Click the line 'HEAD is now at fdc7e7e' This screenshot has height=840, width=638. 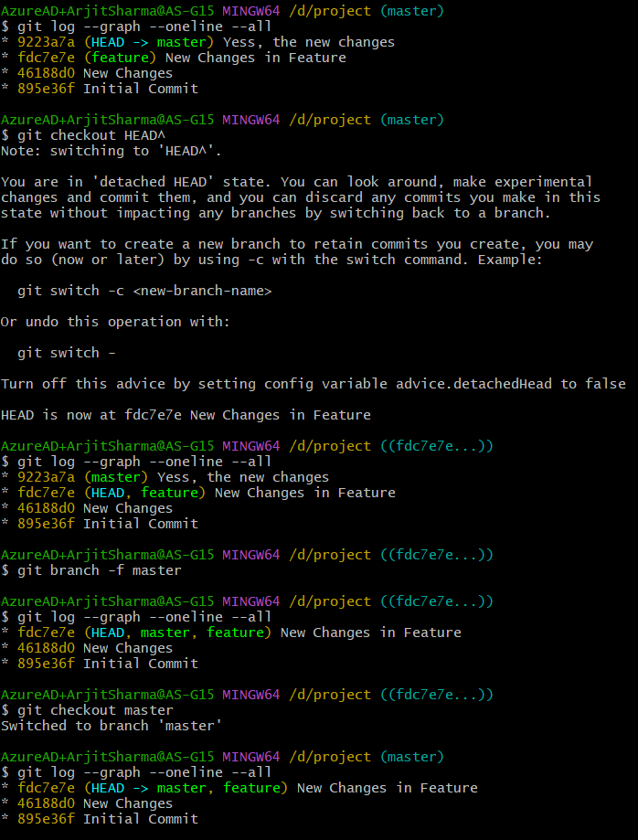[x=186, y=415]
